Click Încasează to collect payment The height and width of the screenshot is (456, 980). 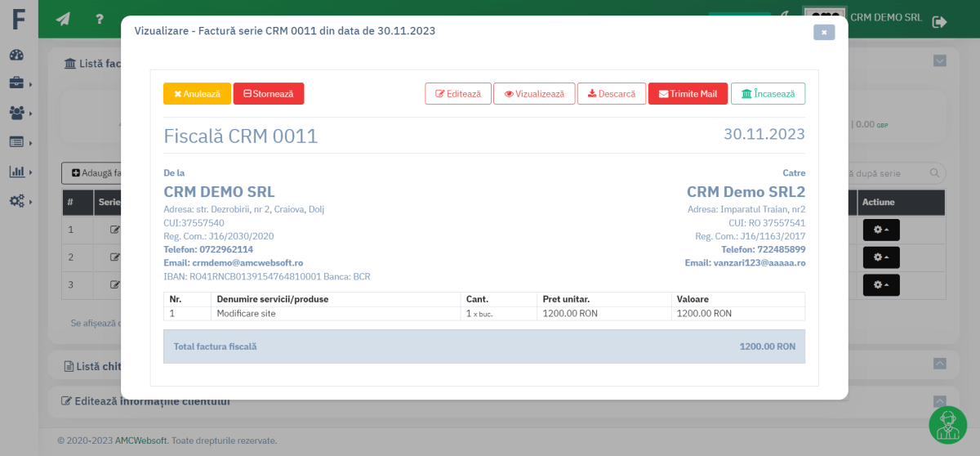(768, 94)
